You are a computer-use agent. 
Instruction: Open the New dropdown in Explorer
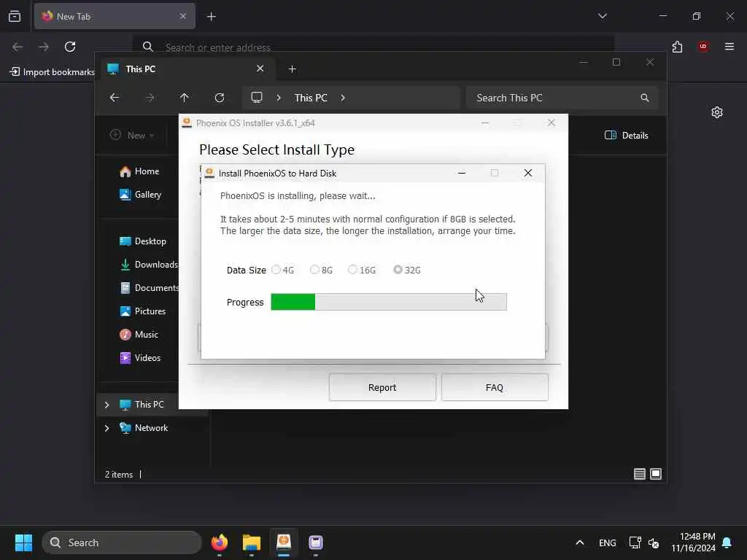(x=132, y=135)
